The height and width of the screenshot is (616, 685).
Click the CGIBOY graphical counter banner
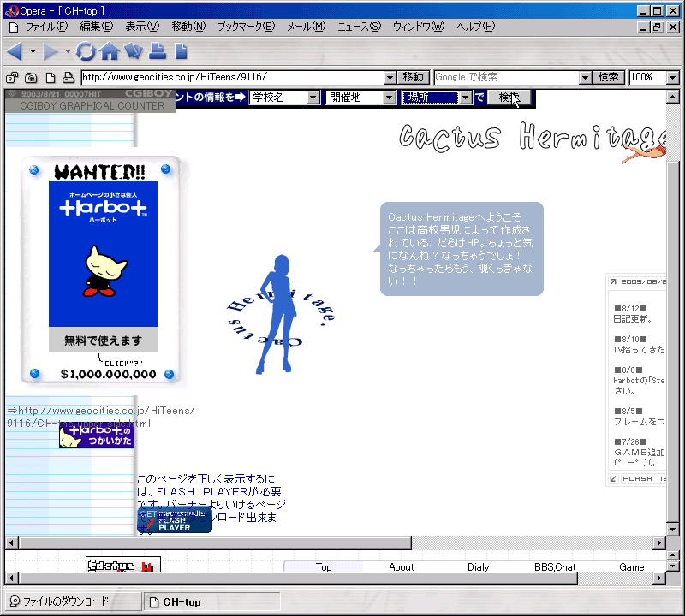[x=90, y=101]
